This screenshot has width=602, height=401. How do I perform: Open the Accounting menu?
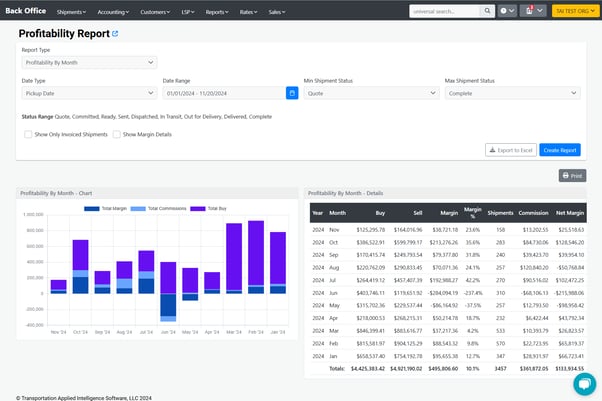pos(113,12)
